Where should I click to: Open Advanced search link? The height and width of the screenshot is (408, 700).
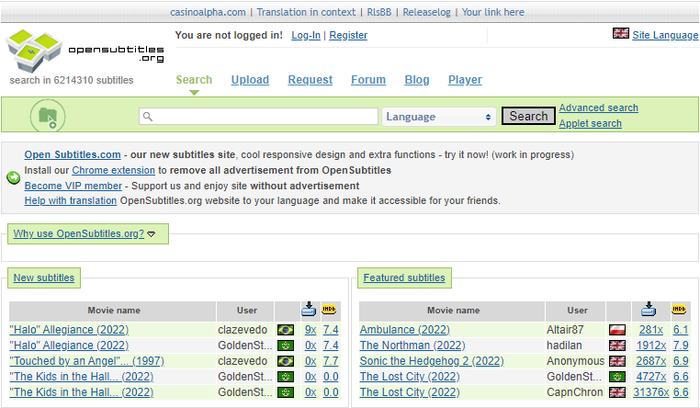click(599, 108)
